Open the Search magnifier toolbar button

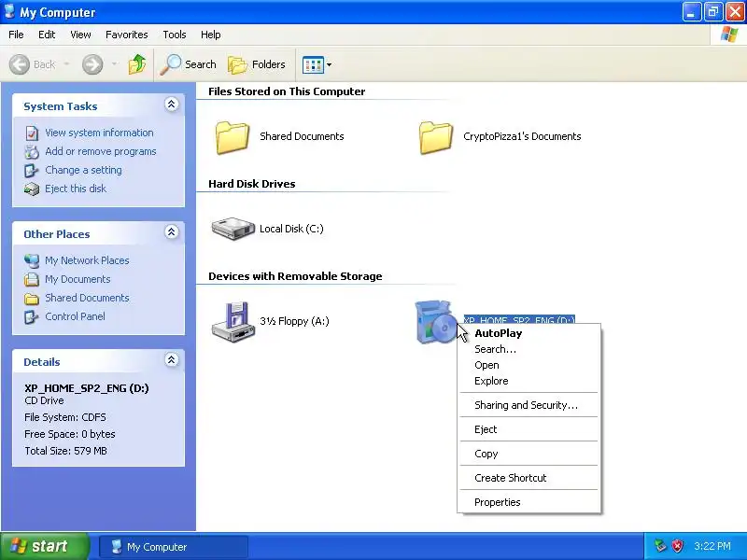(x=188, y=64)
